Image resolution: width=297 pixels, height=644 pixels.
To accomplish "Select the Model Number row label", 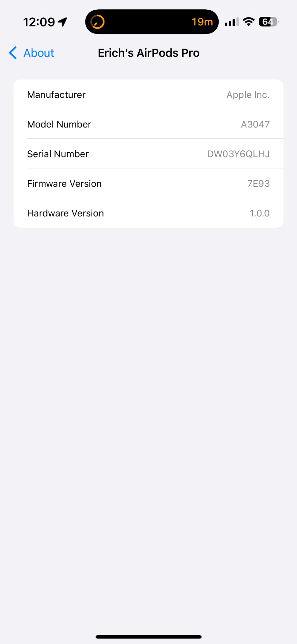I will [x=59, y=124].
